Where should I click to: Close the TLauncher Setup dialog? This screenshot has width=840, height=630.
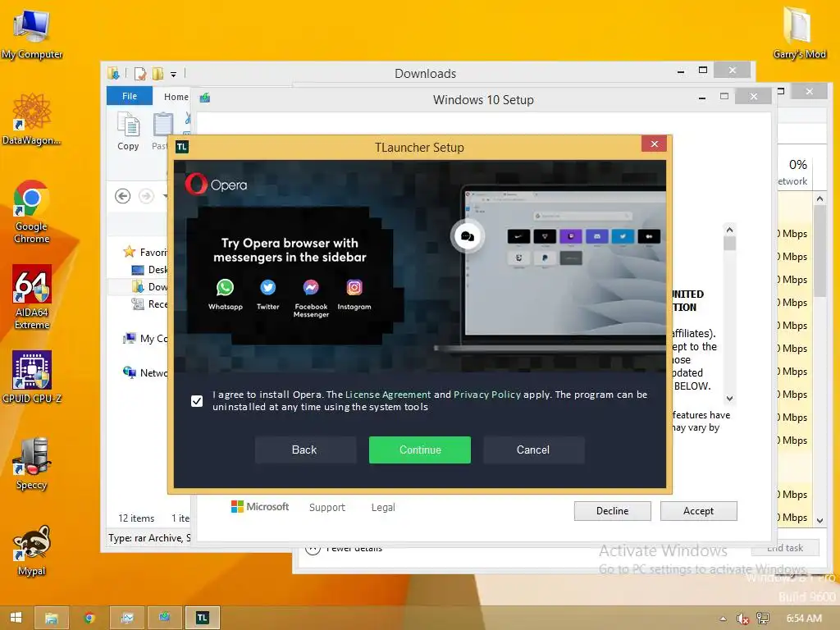[x=654, y=144]
